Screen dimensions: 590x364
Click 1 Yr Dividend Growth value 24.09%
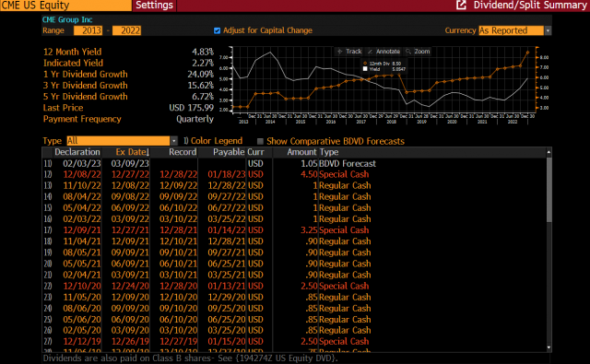(201, 74)
